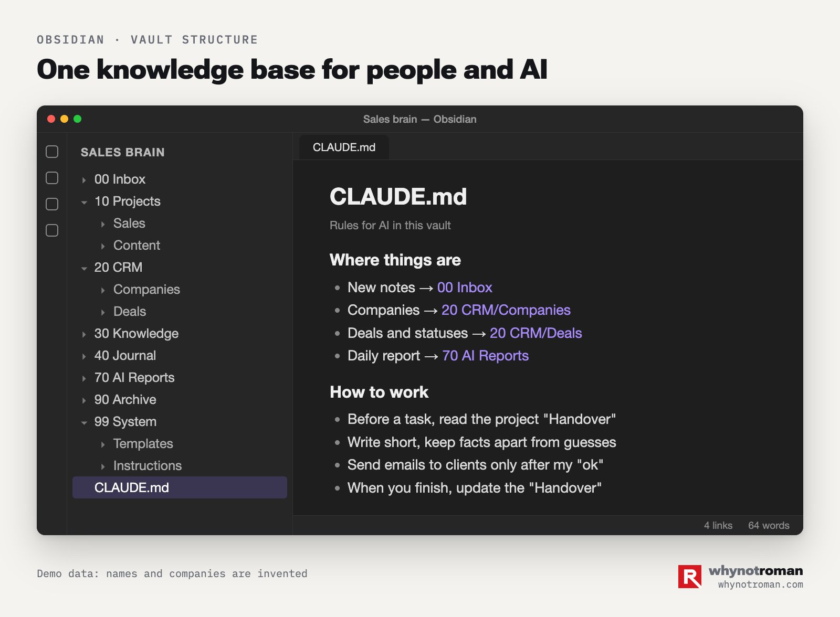
Task: Collapse the 20 CRM folder arrow
Action: coord(84,268)
